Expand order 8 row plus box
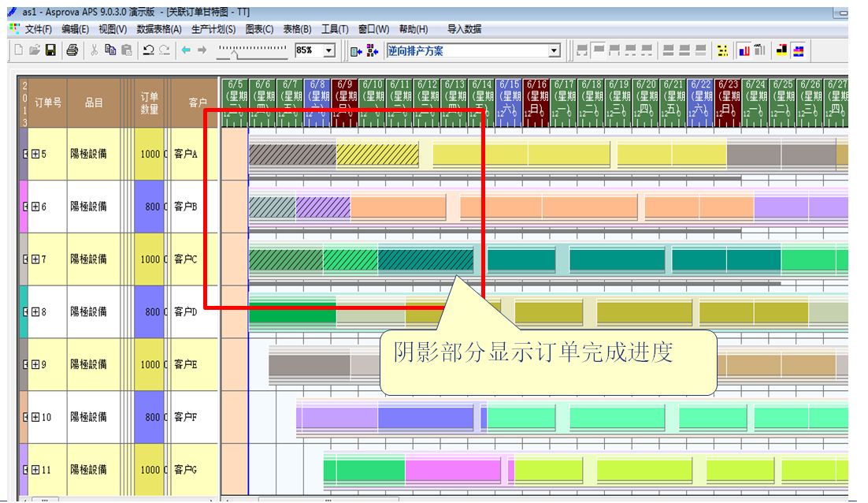 [35, 311]
